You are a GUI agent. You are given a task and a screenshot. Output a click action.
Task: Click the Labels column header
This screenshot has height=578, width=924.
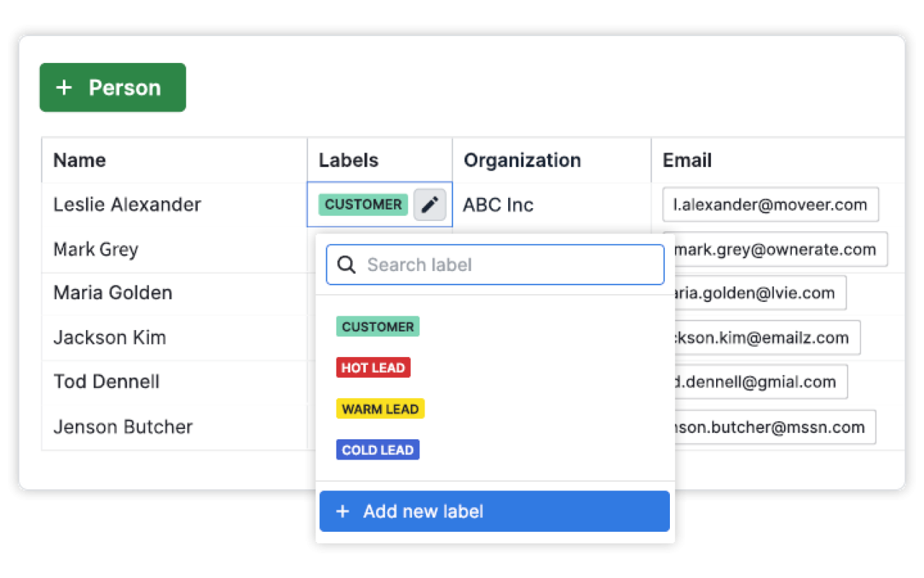tap(349, 160)
